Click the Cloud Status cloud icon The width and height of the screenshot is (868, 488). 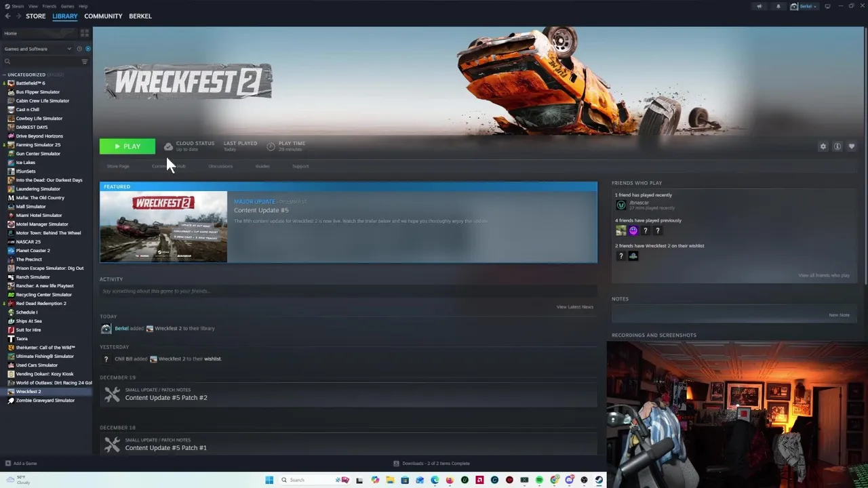point(168,146)
